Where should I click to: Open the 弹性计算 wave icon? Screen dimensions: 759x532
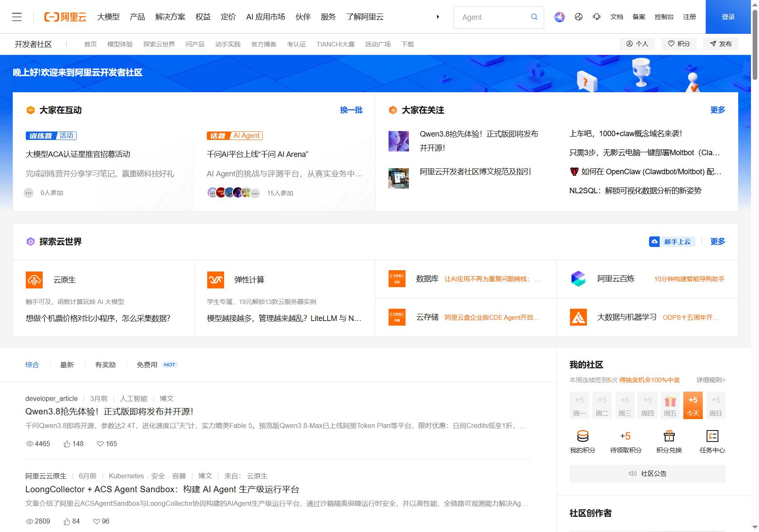(x=216, y=280)
